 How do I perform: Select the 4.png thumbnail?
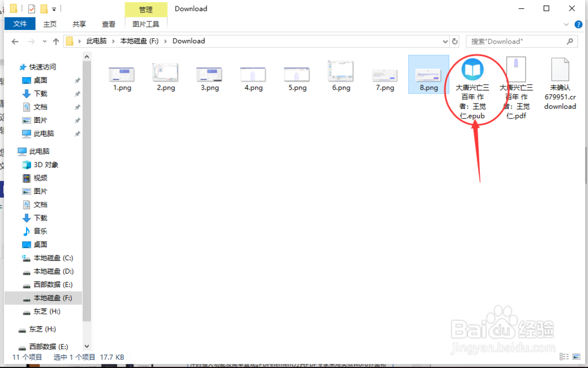pyautogui.click(x=253, y=74)
